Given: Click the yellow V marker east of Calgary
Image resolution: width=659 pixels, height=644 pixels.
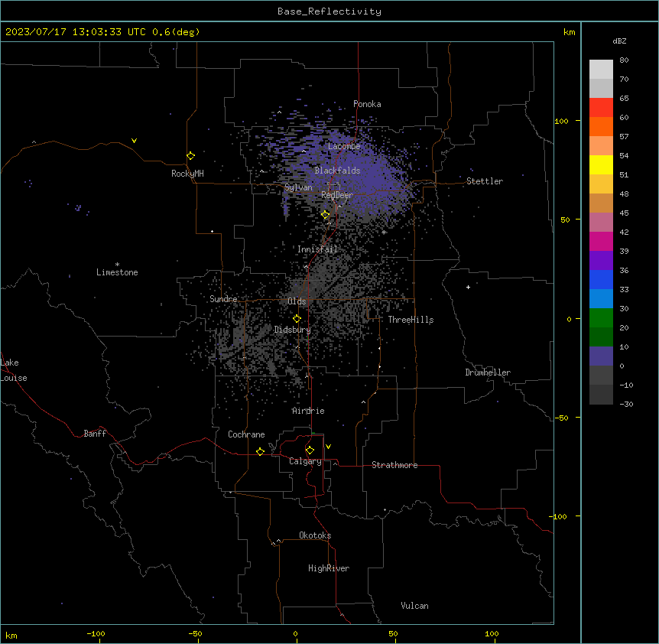Looking at the screenshot, I should 328,447.
